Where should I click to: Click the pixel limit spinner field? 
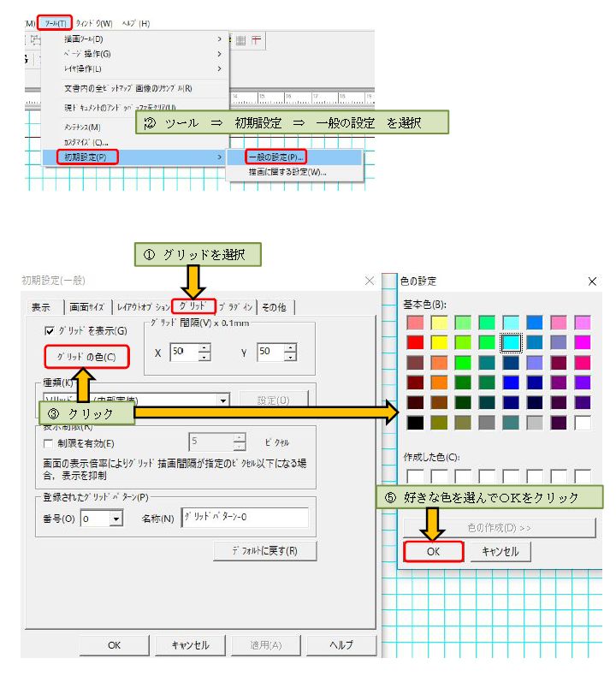pyautogui.click(x=211, y=442)
